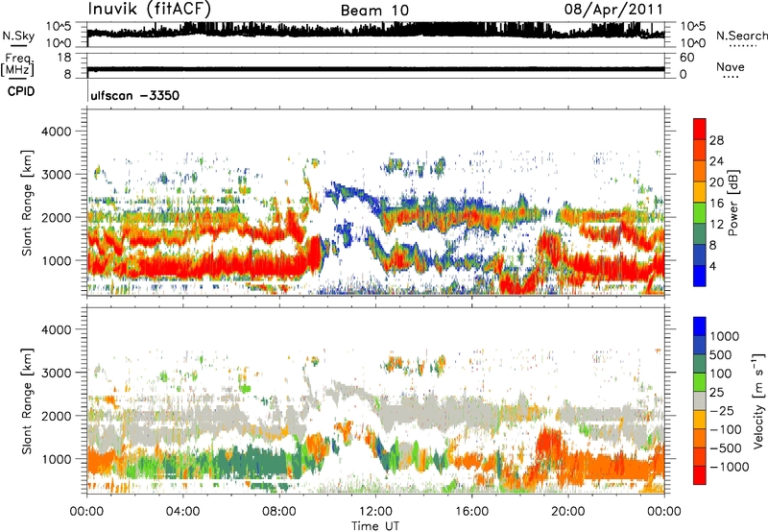Click the "Inuvik (fitACF)" title text
Image resolution: width=768 pixels, height=532 pixels.
150,10
